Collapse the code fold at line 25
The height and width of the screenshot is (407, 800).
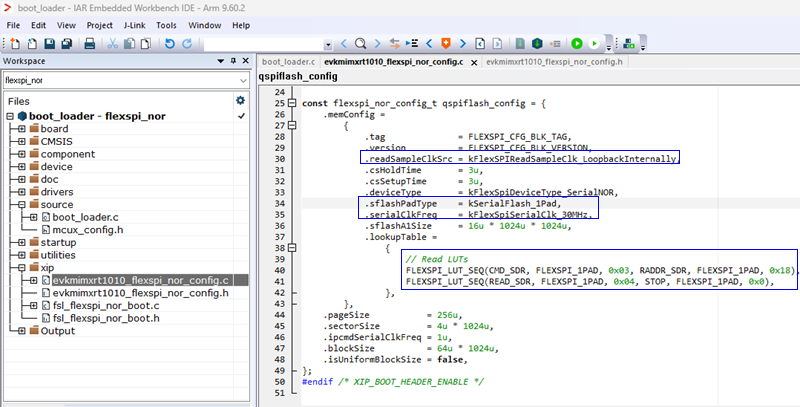291,104
